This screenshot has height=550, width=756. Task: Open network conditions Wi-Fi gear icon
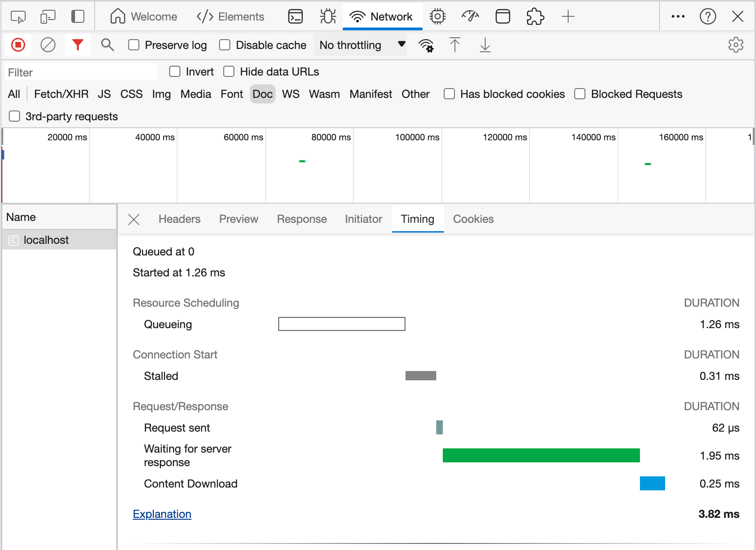(x=426, y=45)
